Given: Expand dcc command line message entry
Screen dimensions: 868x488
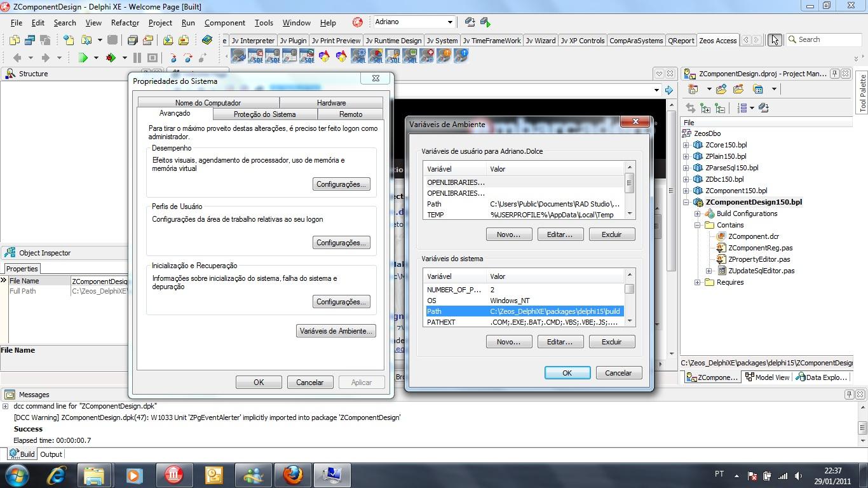Looking at the screenshot, I should pos(6,406).
